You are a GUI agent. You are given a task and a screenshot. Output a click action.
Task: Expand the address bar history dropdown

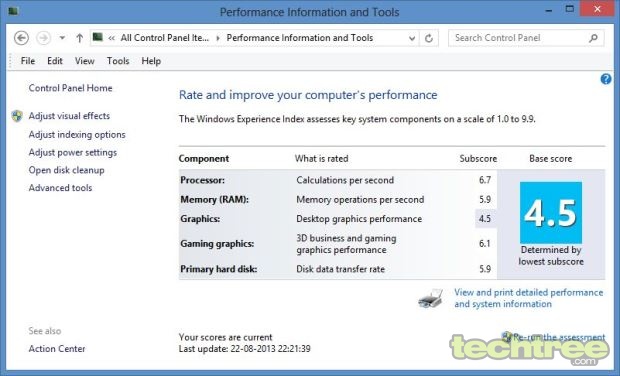point(412,38)
